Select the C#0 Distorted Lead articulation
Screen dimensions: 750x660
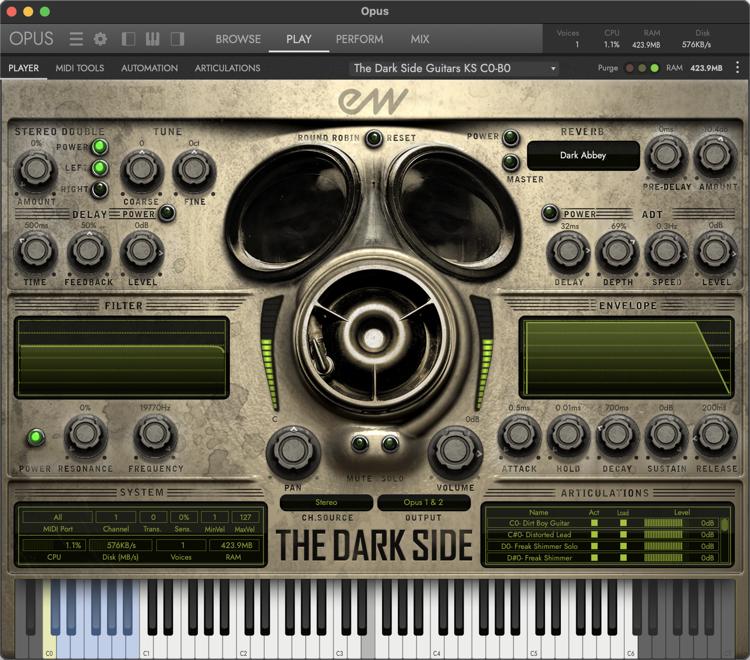coord(538,535)
